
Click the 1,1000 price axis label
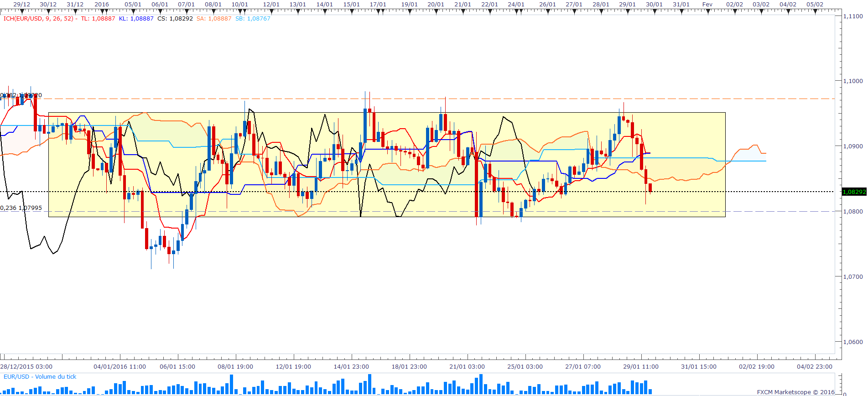(852, 81)
